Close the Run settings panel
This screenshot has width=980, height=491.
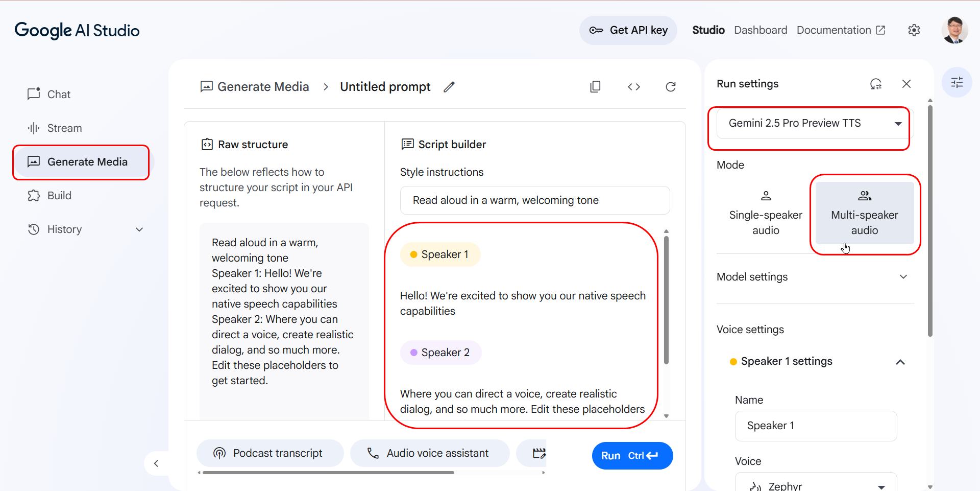pos(906,84)
